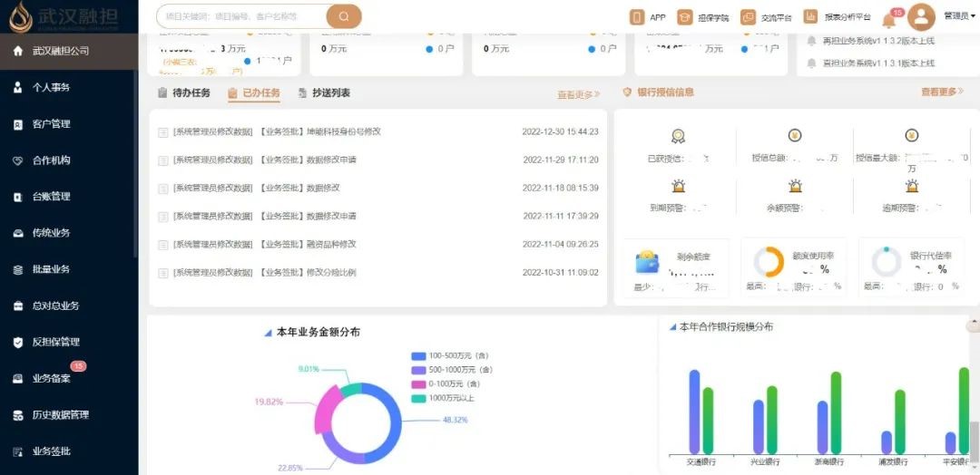The height and width of the screenshot is (475, 980).
Task: Expand 客户管理 in sidebar
Action: 51,124
